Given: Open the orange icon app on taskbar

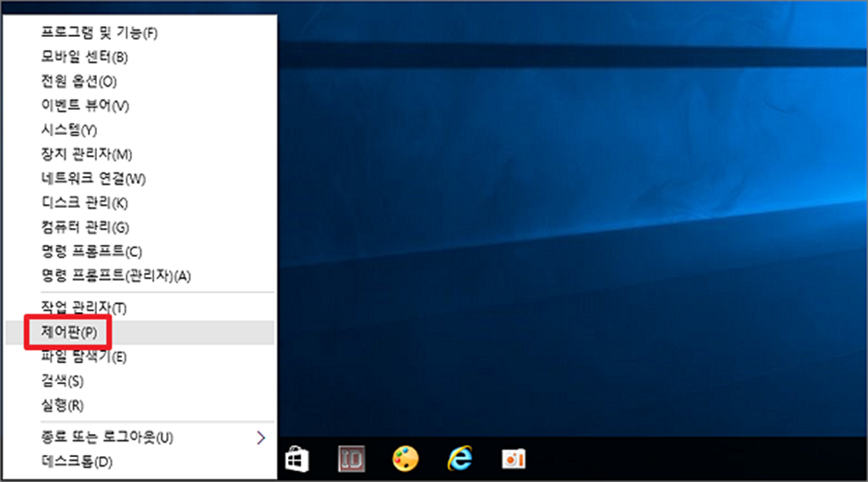Looking at the screenshot, I should point(513,459).
